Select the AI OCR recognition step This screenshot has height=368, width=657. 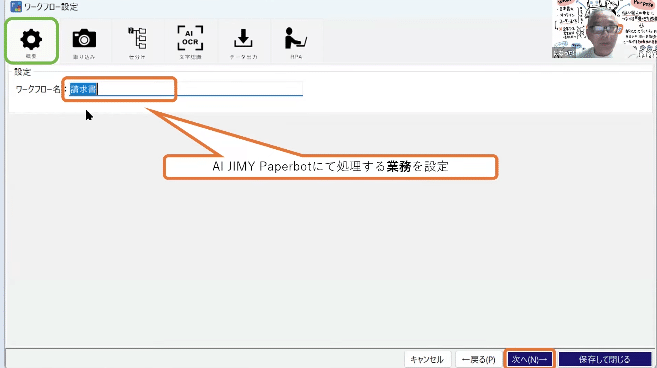coord(190,41)
